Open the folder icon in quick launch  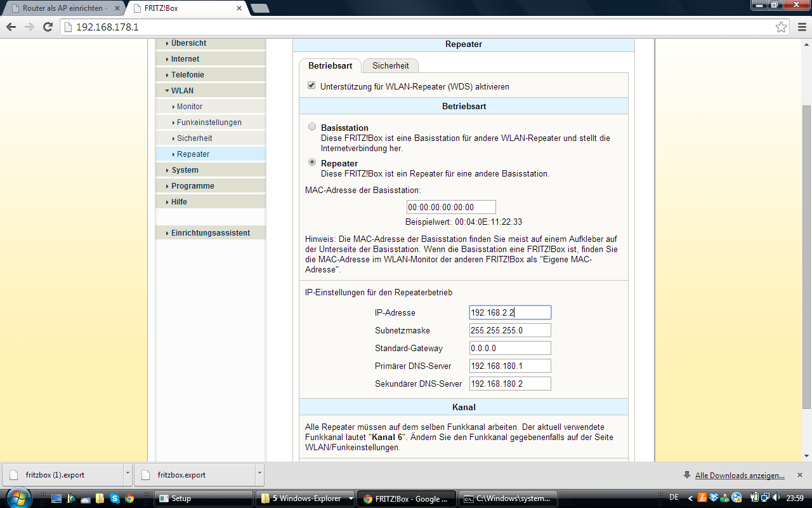100,498
